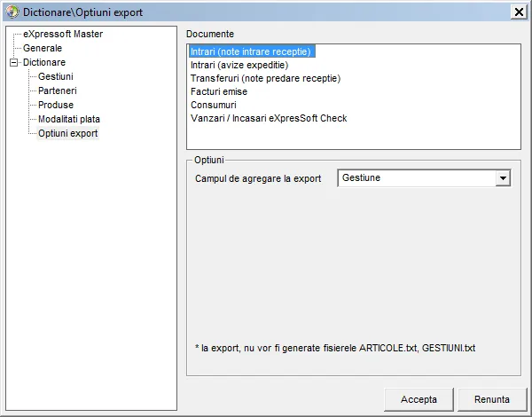
Task: Select eXpressoft Master tree node
Action: coord(63,34)
